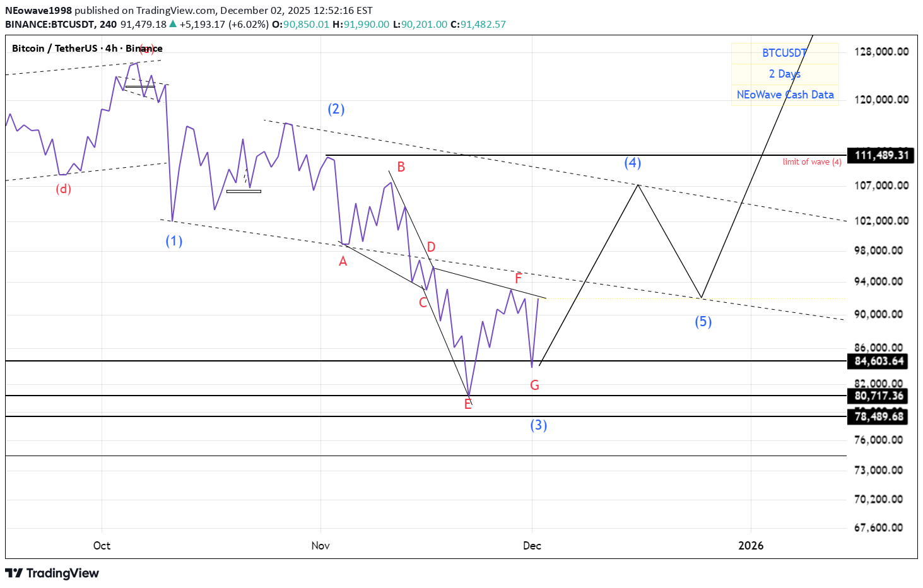Click the wave label (4)
The image size is (923, 588).
point(632,162)
